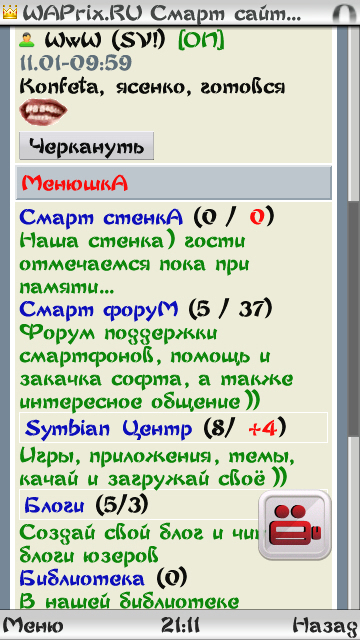Click the 21:11 clock in bottom bar
Screen dimensions: 360x640
click(x=180, y=625)
